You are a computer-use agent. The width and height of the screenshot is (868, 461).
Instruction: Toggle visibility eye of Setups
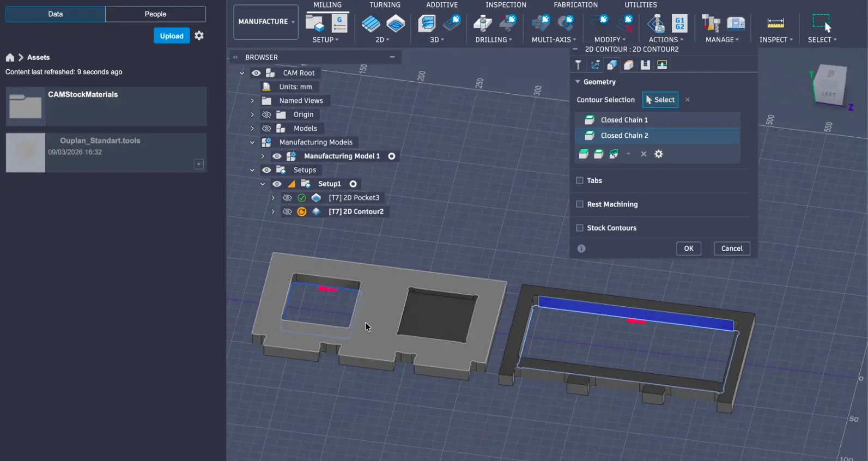click(266, 170)
